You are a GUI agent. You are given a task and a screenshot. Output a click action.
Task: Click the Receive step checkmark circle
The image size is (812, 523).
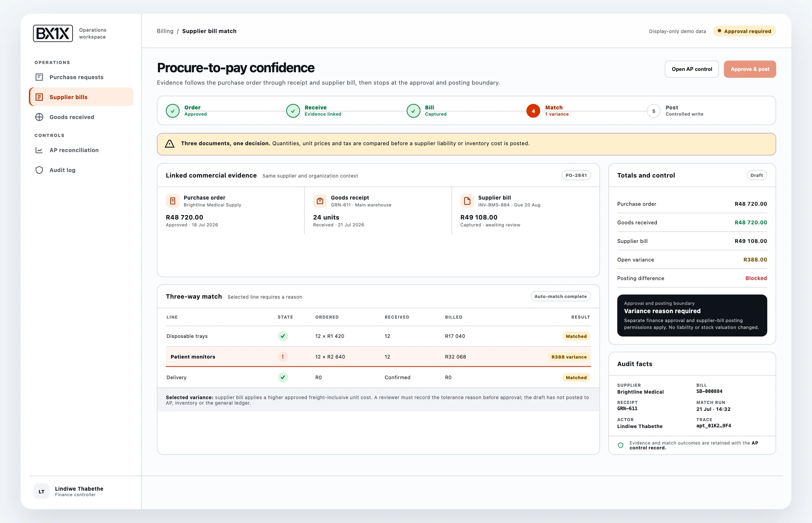293,111
